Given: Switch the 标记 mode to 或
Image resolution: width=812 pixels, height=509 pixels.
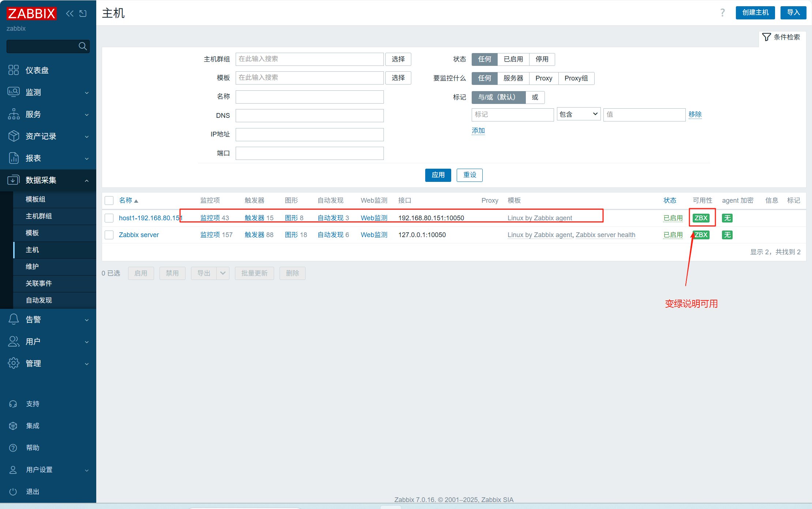Looking at the screenshot, I should tap(535, 97).
